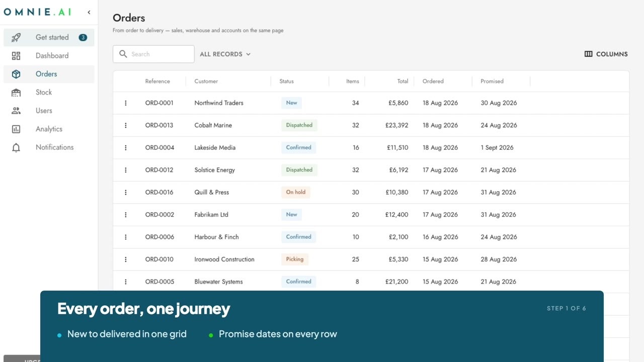Open row menu for ORD-0012
644x362 pixels.
point(126,170)
